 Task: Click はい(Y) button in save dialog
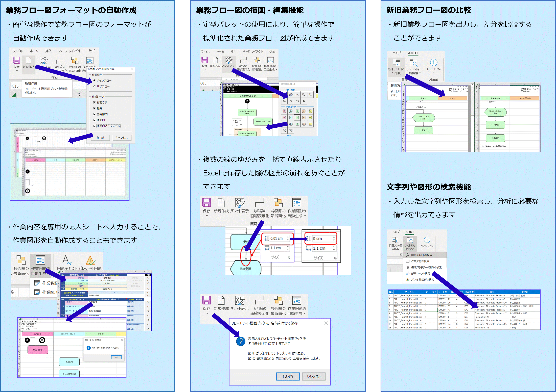click(x=288, y=377)
